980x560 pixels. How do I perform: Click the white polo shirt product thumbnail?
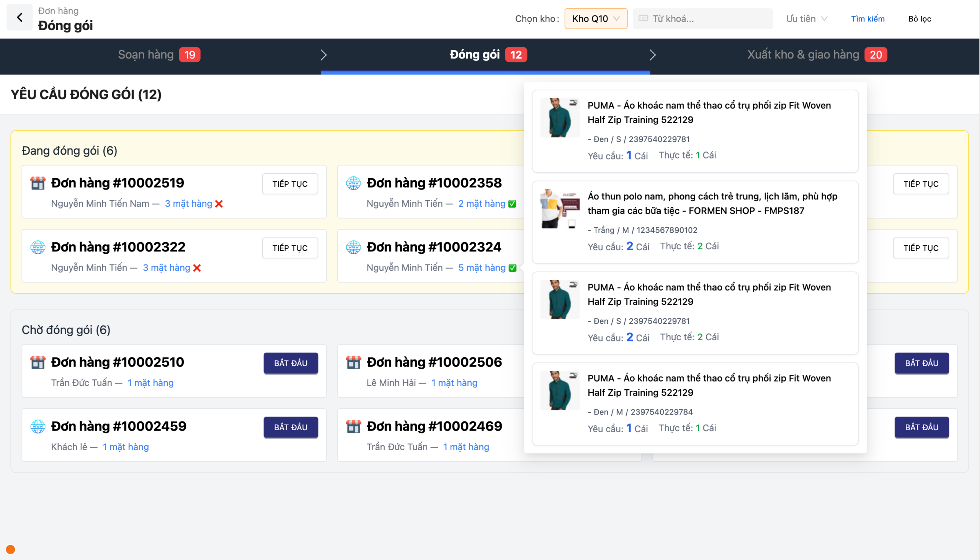tap(560, 209)
